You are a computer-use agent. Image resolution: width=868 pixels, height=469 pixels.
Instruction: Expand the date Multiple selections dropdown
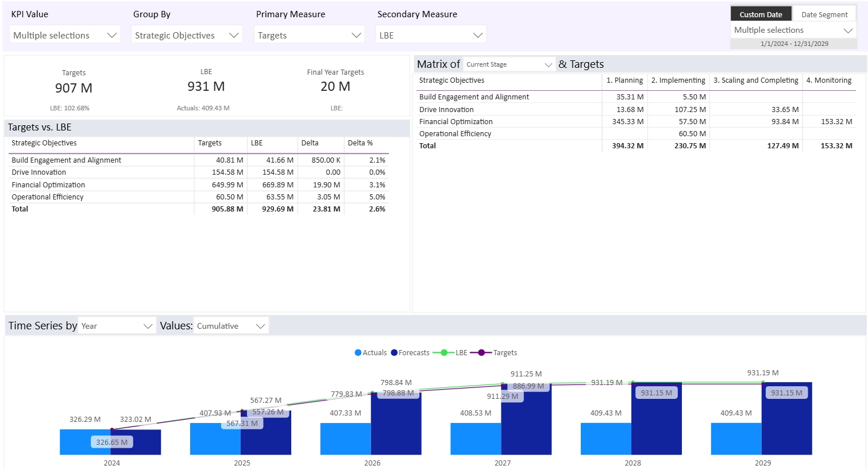[793, 30]
